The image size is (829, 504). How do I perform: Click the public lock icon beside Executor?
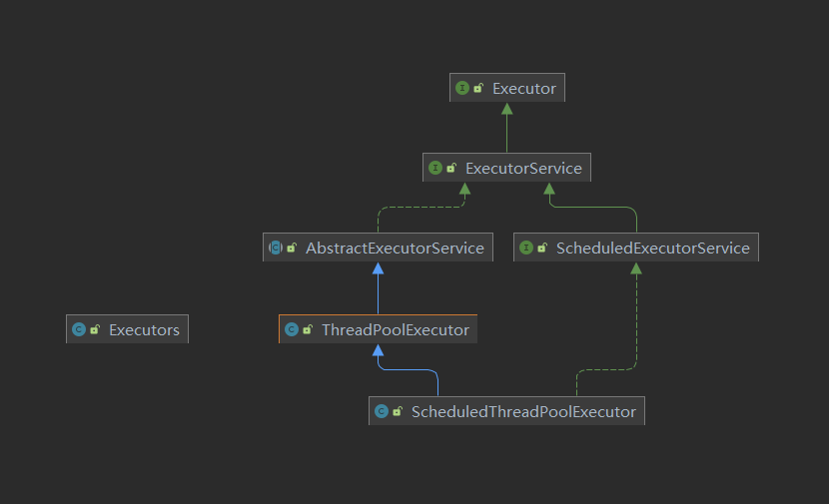pyautogui.click(x=478, y=88)
